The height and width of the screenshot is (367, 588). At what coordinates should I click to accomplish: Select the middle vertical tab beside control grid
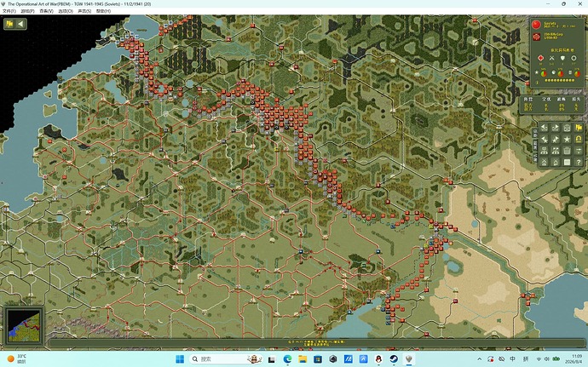coord(535,146)
